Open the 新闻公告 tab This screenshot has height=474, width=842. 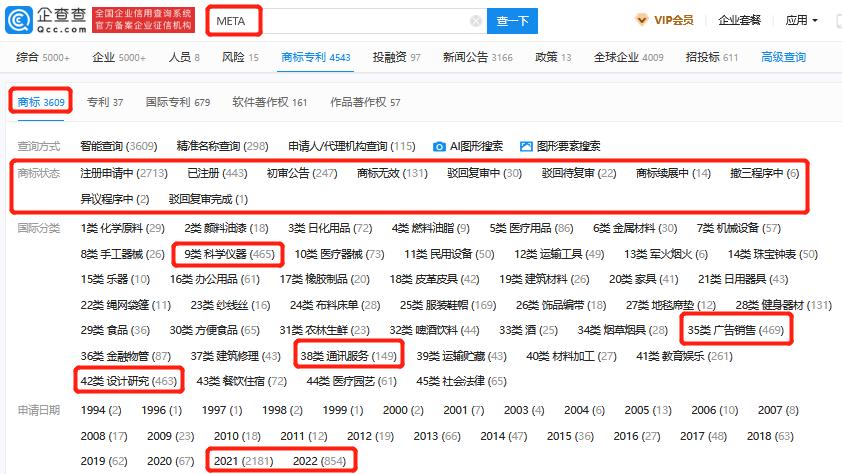477,57
